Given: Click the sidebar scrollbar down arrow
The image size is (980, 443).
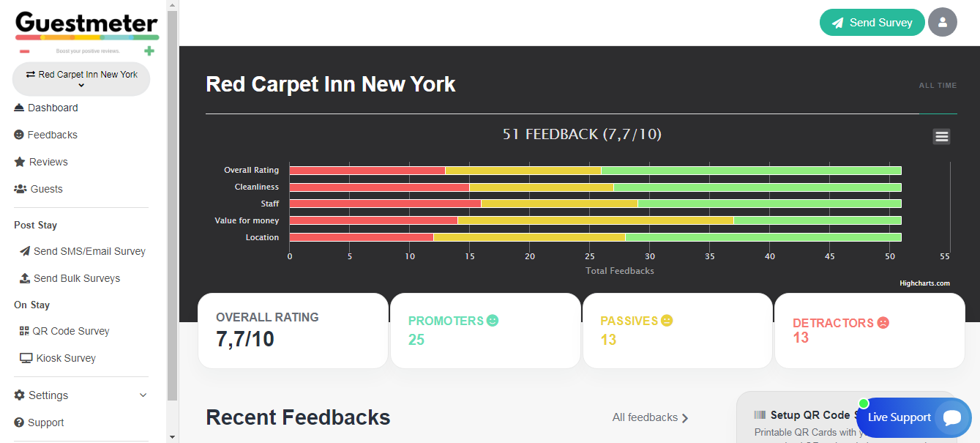Looking at the screenshot, I should (172, 437).
